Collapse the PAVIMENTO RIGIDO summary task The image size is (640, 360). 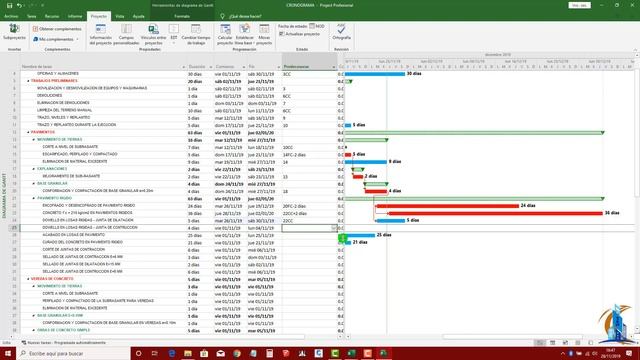34,198
